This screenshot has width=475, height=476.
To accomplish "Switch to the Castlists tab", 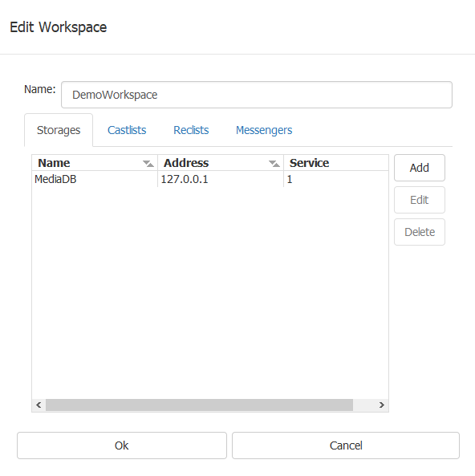I will [127, 130].
